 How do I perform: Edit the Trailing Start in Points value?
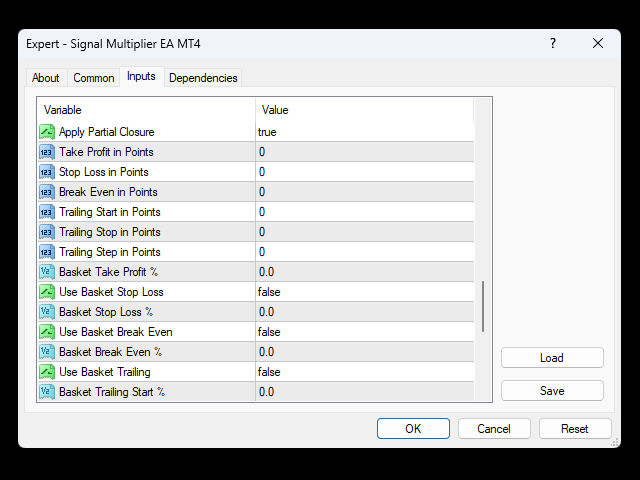(365, 212)
